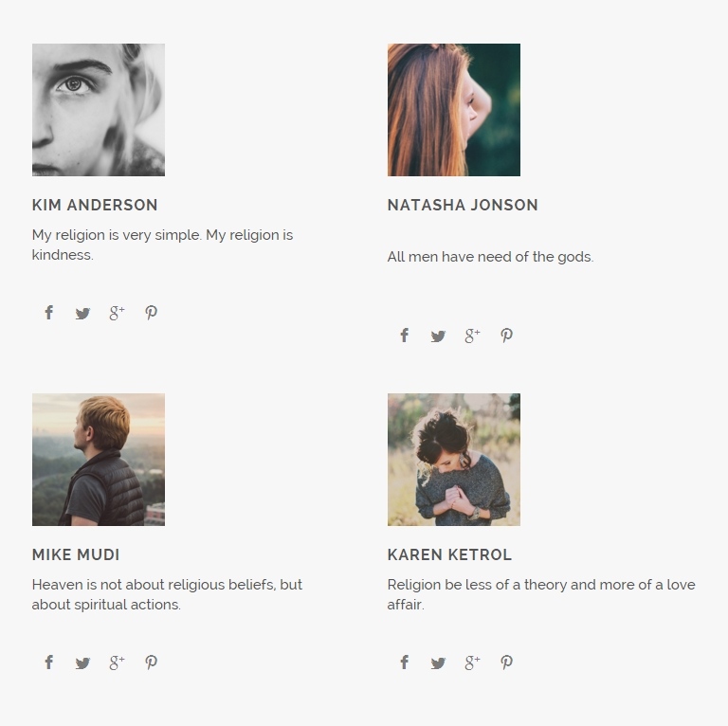Open Kim Anderson's Facebook icon
The height and width of the screenshot is (726, 728).
pyautogui.click(x=48, y=313)
